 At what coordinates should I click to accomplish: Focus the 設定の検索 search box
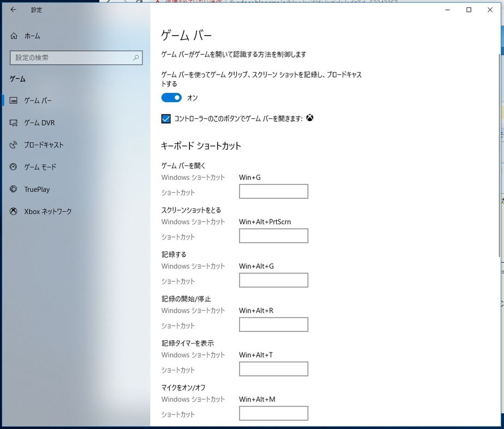(76, 58)
